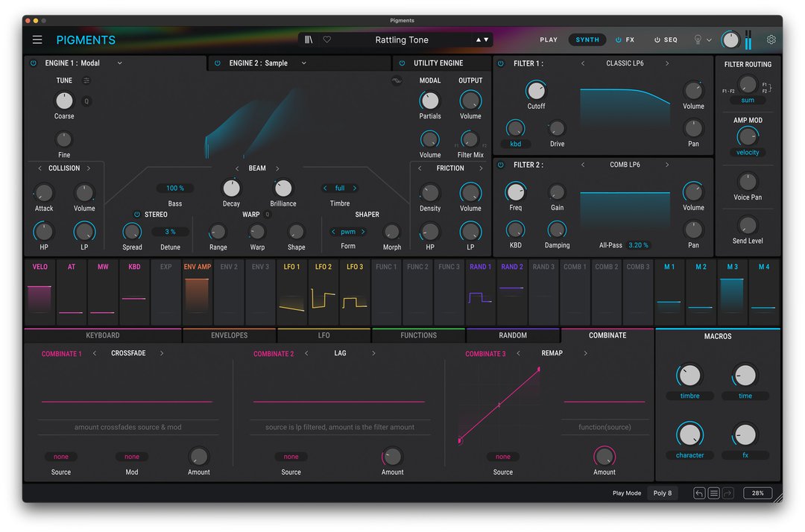This screenshot has width=805, height=532.
Task: Click the Q quantize button beside Coarse
Action: pos(86,101)
